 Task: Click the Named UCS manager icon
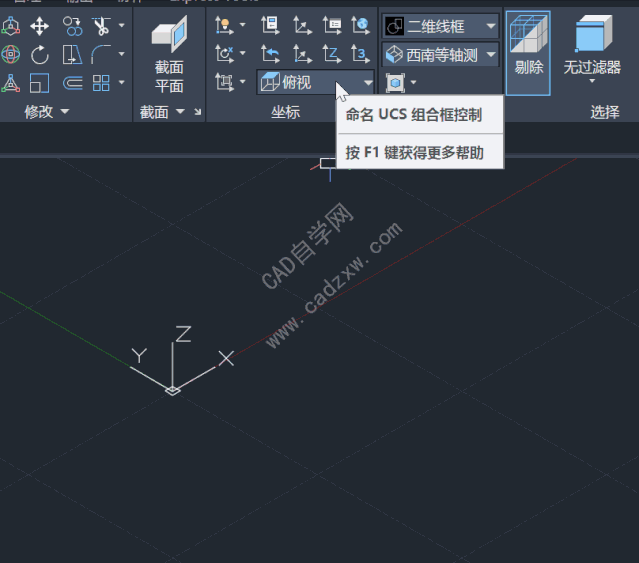pos(332,25)
